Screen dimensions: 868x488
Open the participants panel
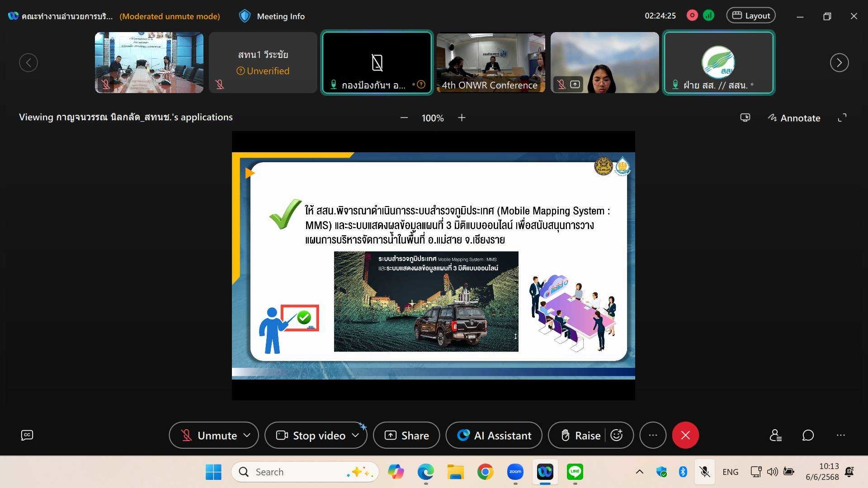775,435
